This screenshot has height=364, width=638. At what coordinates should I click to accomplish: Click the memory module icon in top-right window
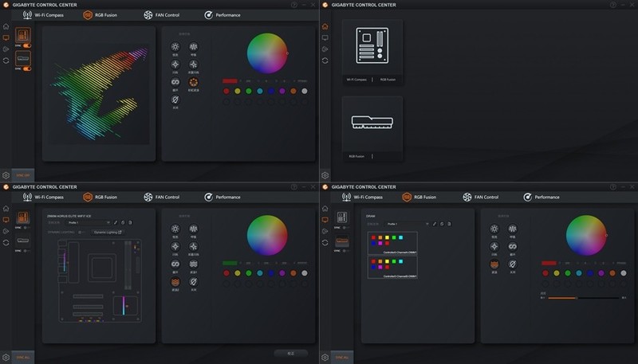point(372,123)
